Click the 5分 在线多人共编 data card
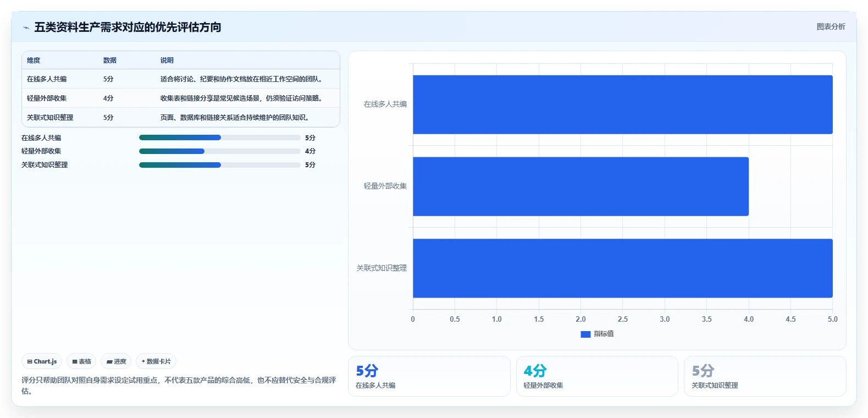Viewport: 868px width, 418px height. pyautogui.click(x=429, y=376)
